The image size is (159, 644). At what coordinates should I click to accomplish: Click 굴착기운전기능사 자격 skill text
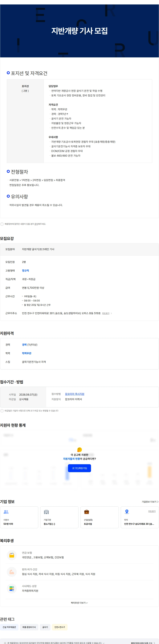[x=34, y=362]
